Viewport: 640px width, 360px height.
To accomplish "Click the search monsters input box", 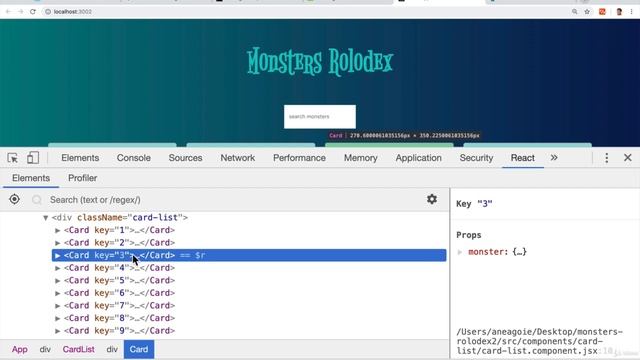I will coord(320,117).
